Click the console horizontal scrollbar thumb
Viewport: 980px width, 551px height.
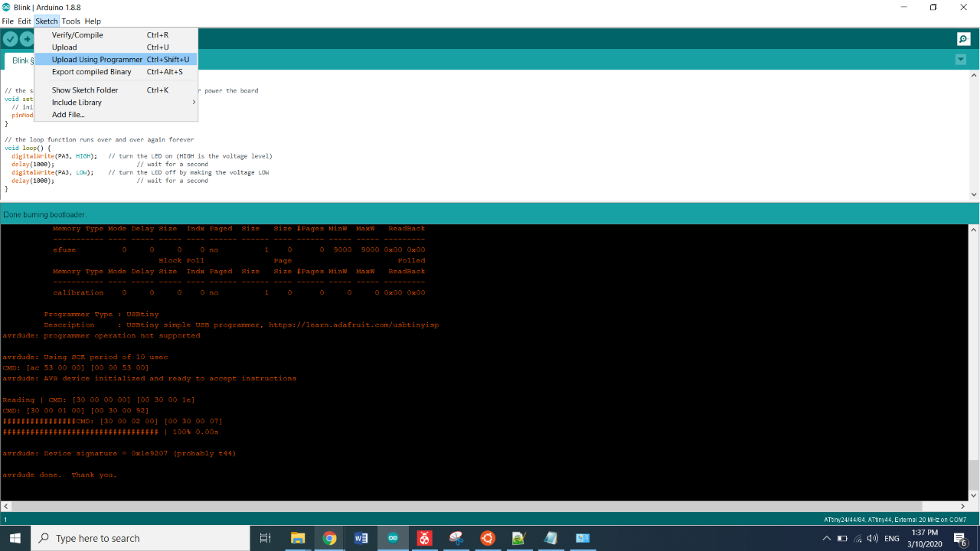[466, 506]
